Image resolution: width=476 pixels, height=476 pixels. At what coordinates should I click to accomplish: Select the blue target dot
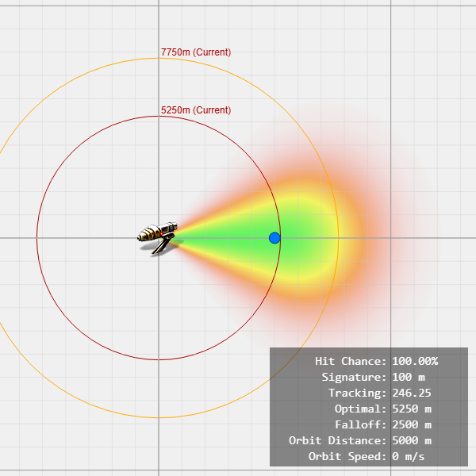coord(274,238)
